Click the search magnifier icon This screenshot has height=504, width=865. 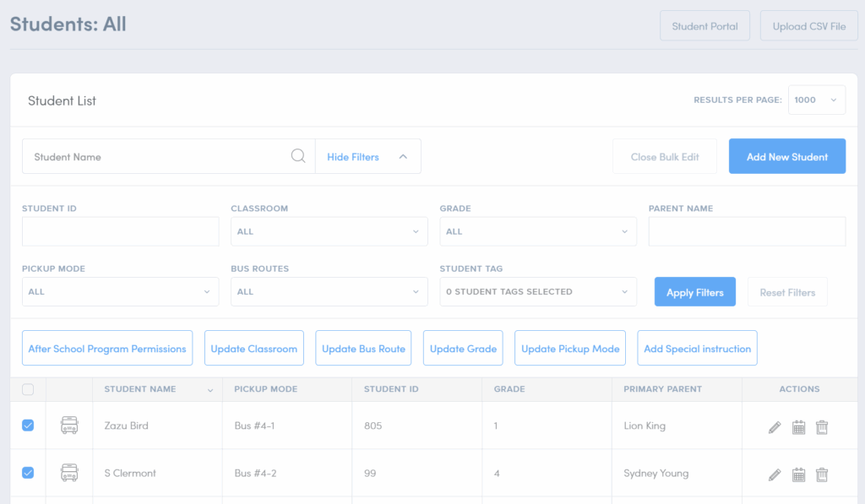coord(298,156)
